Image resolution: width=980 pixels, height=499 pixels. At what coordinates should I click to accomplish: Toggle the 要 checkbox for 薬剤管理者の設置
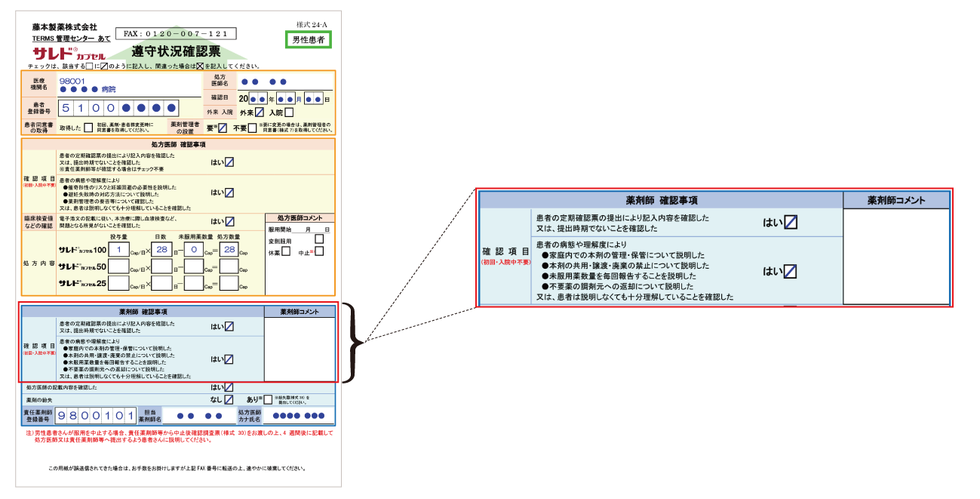click(x=222, y=128)
